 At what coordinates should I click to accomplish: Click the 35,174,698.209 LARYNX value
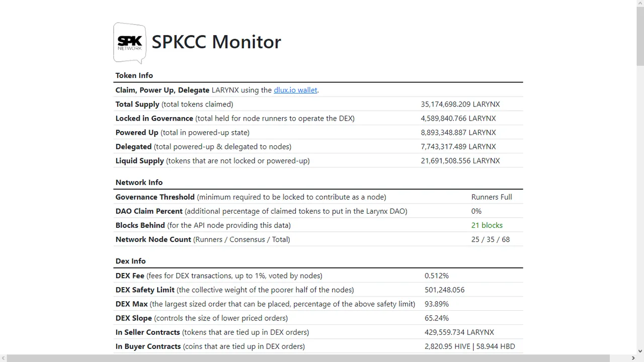(x=460, y=104)
